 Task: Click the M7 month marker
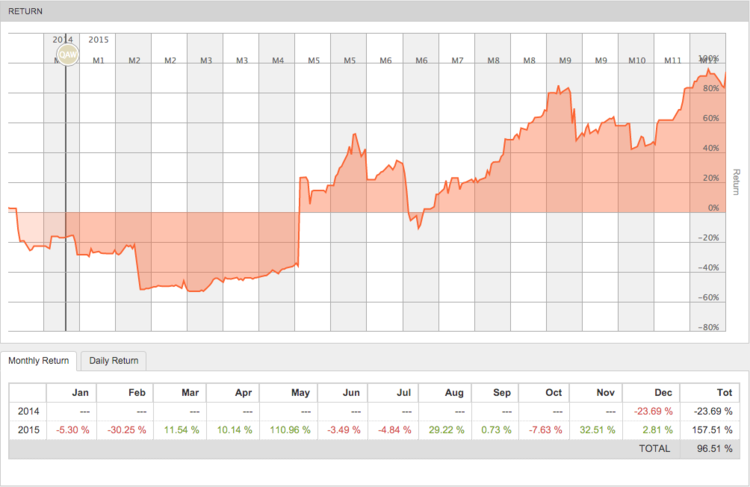[x=457, y=60]
